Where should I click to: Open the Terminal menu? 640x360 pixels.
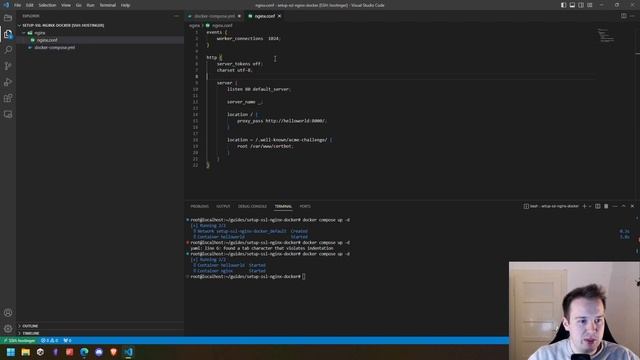pos(108,5)
